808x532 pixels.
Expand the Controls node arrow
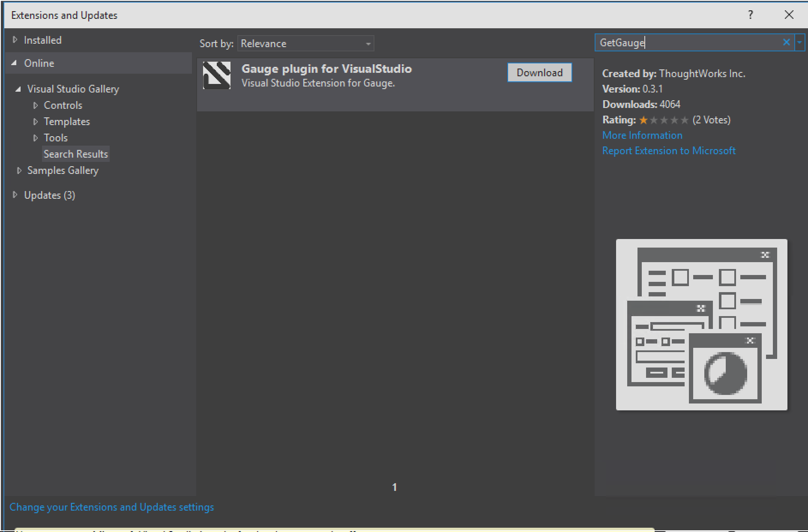[x=36, y=105]
